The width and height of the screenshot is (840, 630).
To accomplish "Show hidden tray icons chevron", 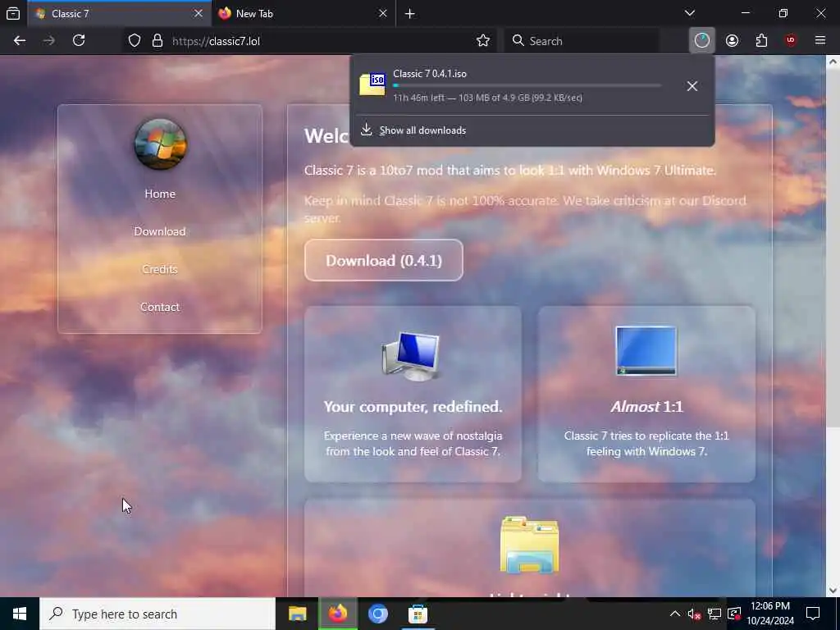I will click(x=675, y=614).
